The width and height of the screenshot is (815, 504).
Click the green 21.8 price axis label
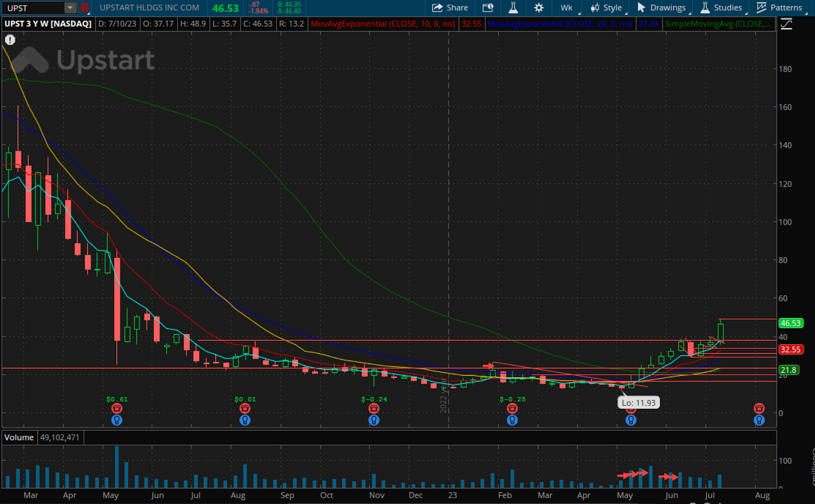tap(789, 370)
